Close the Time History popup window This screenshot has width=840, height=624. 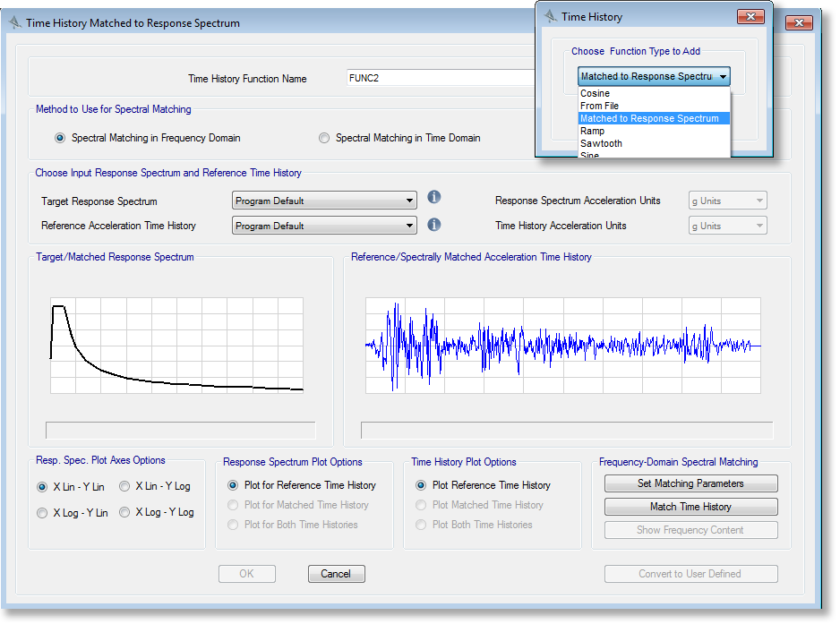[750, 16]
